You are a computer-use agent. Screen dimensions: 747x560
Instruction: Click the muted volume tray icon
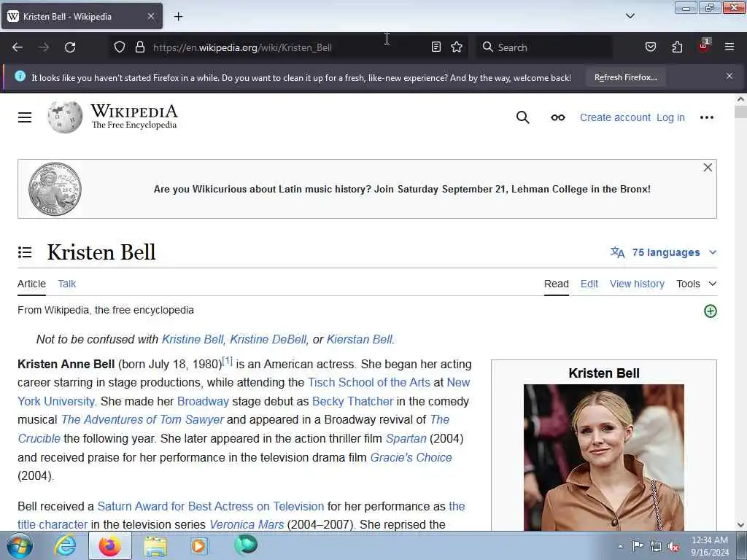pyautogui.click(x=673, y=547)
